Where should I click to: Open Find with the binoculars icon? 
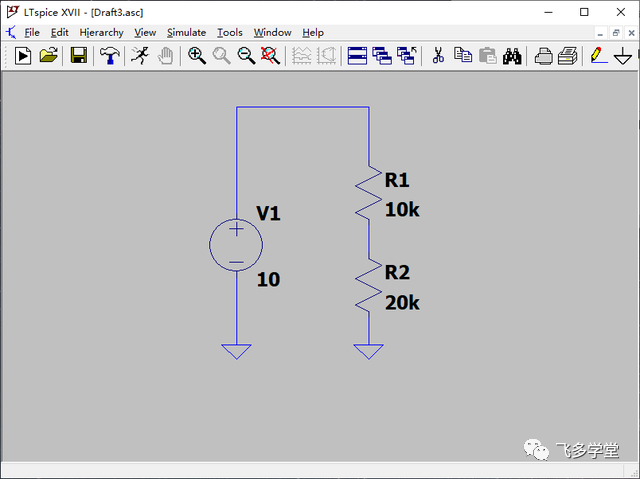(x=512, y=56)
